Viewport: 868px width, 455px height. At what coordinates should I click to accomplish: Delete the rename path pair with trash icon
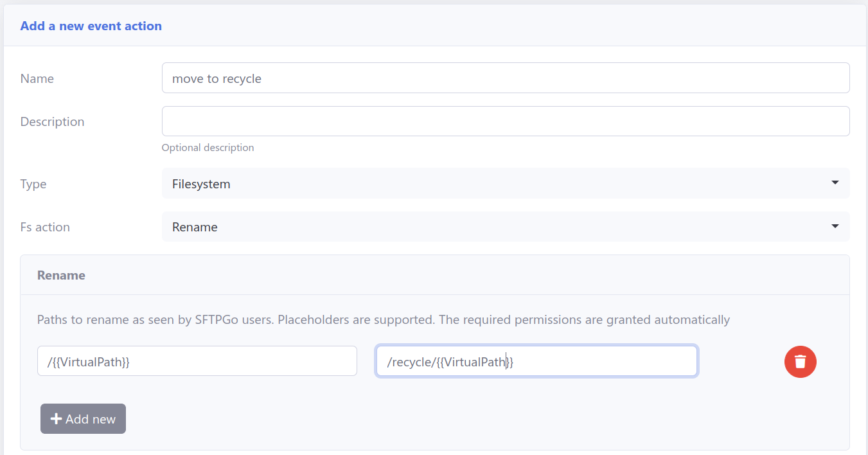pyautogui.click(x=800, y=362)
